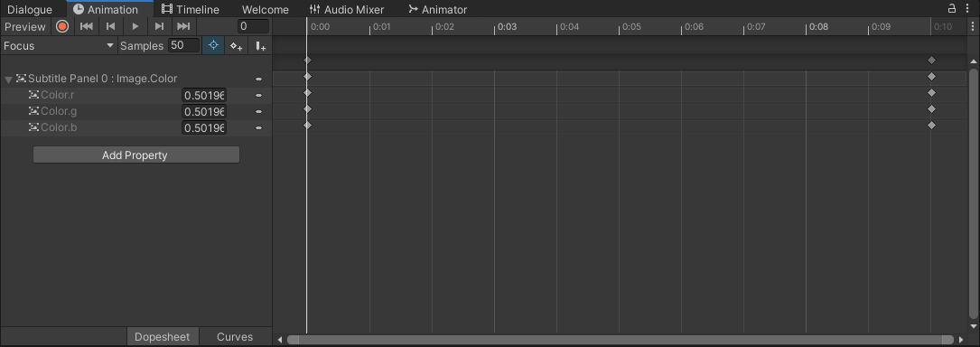Open the Dialogue tab

click(30, 9)
